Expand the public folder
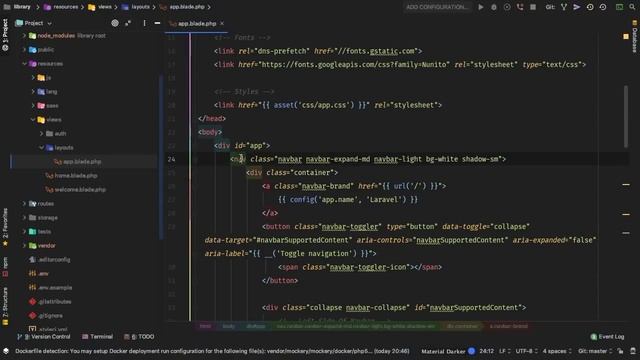The image size is (640, 360). coord(24,50)
